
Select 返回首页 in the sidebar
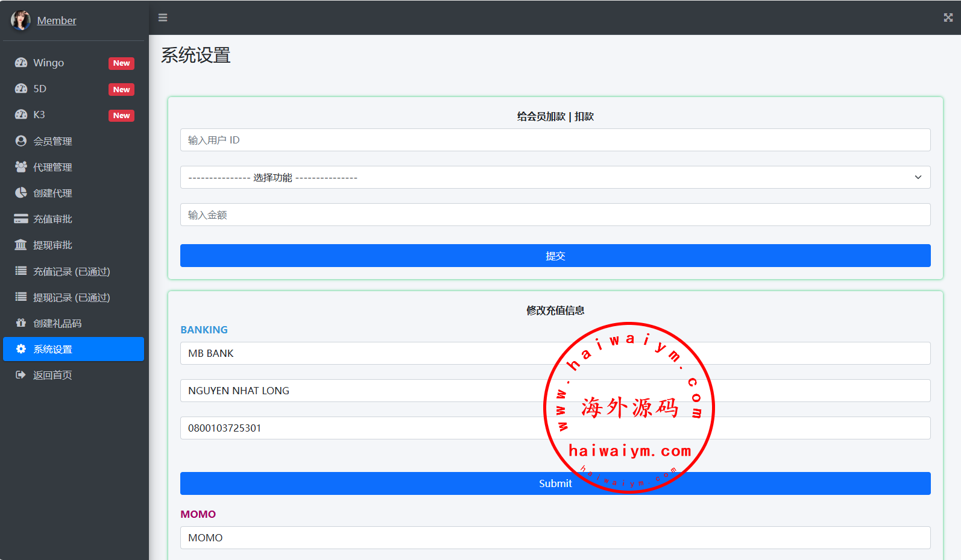tap(52, 375)
